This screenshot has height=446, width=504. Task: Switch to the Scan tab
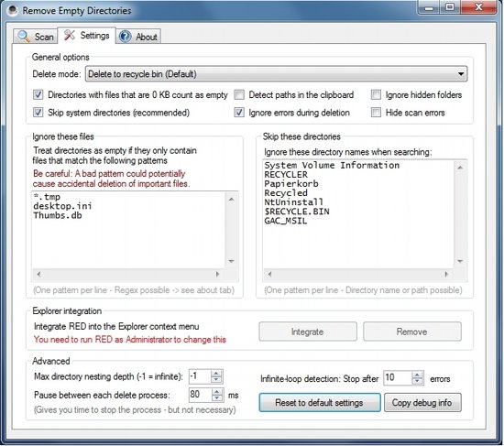[36, 37]
